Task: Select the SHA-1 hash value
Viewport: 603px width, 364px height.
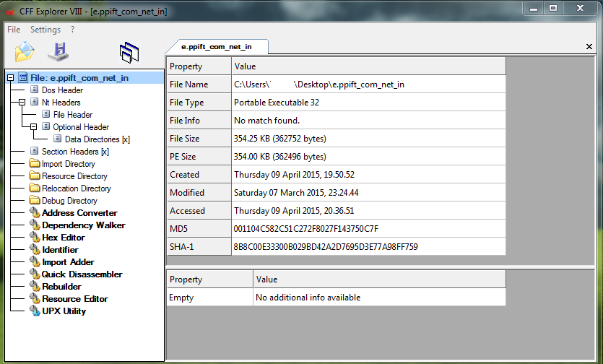Action: pyautogui.click(x=369, y=247)
